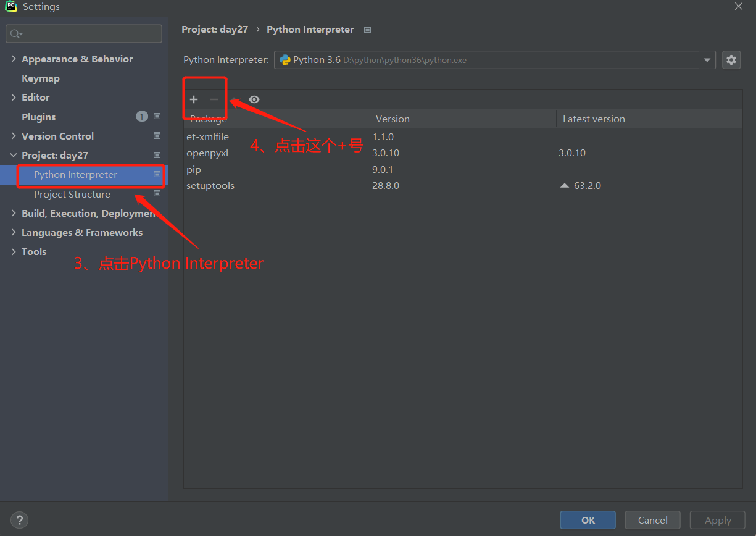Screen dimensions: 756x536
Task: Focus the settings search field
Action: pyautogui.click(x=84, y=34)
